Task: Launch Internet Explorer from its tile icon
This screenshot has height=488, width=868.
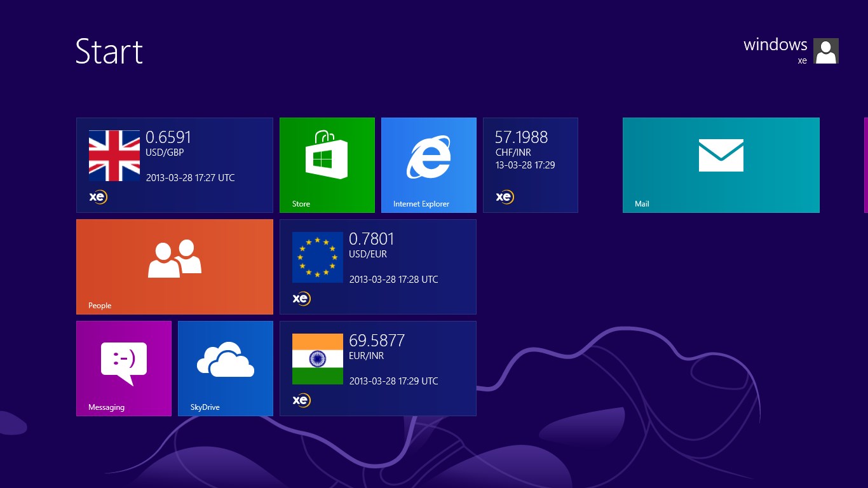Action: pos(428,157)
